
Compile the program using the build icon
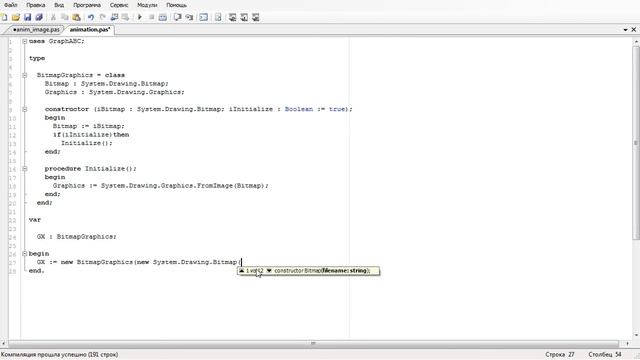(x=163, y=17)
